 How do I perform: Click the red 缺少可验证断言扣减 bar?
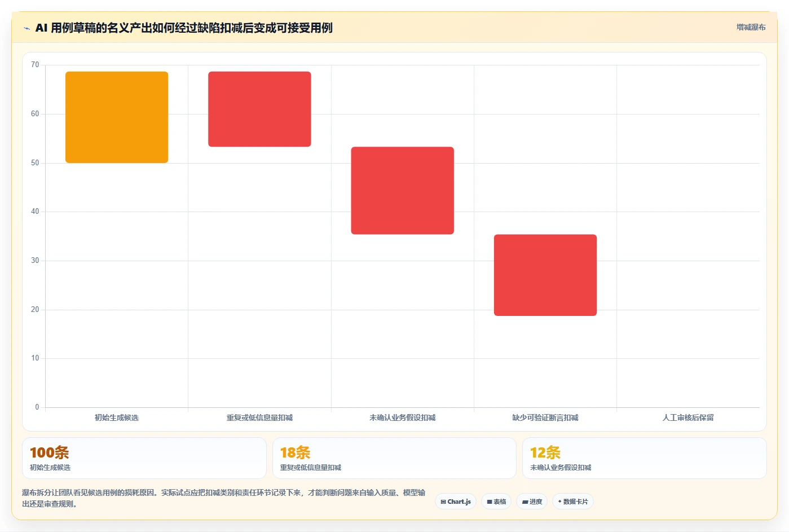pyautogui.click(x=545, y=275)
